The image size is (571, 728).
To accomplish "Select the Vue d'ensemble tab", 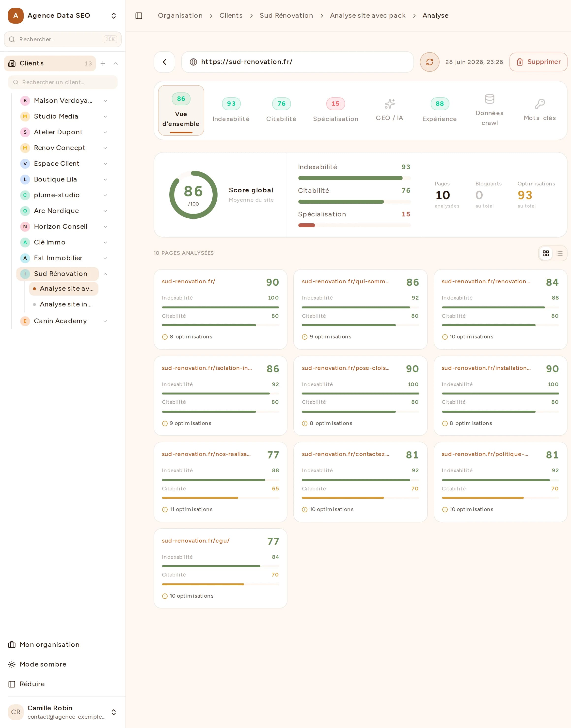I will coord(181,110).
